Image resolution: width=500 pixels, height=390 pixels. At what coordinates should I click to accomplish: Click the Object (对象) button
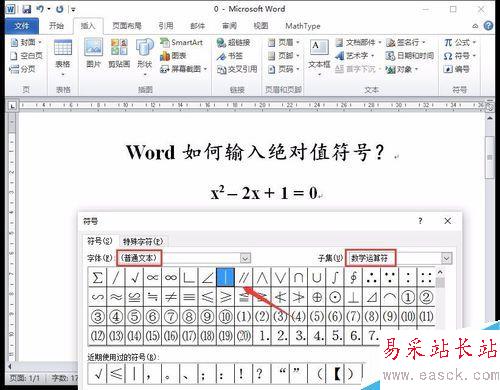click(x=402, y=69)
